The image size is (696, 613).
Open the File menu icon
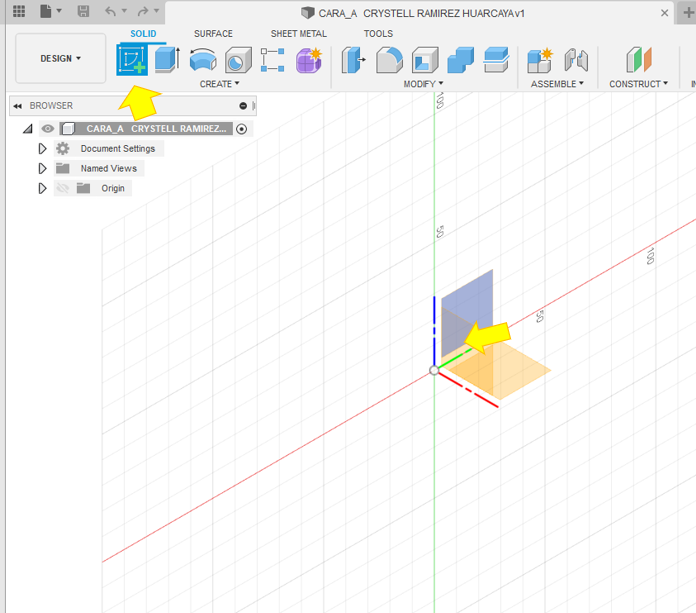46,11
